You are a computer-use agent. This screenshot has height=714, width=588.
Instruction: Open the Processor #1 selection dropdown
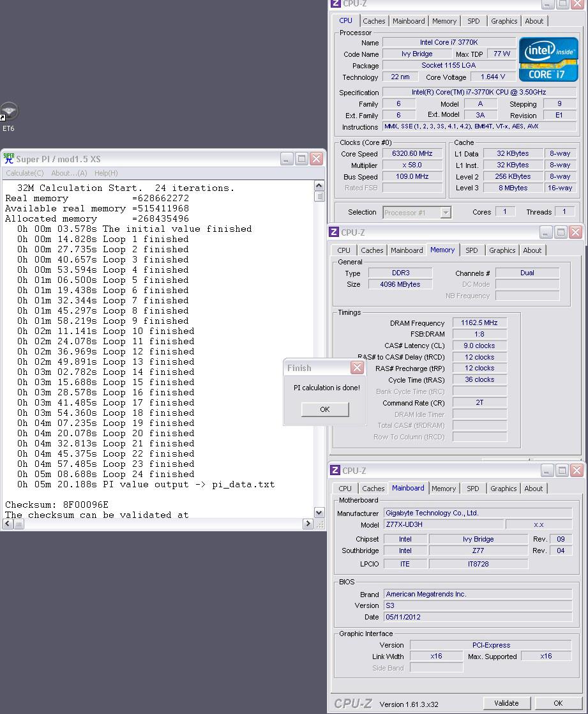[x=416, y=212]
